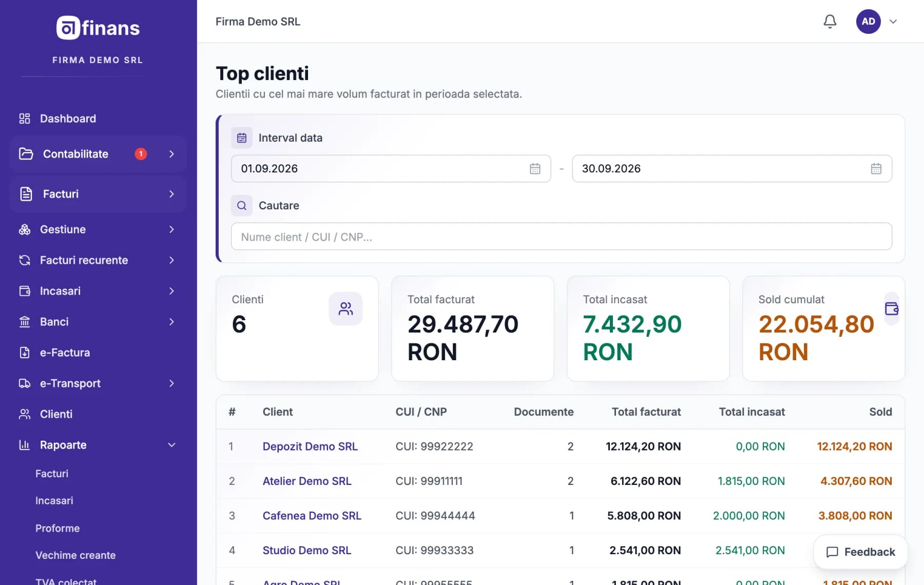Click the Gestiune boxes icon
Screen dimensions: 924x585
pos(25,229)
